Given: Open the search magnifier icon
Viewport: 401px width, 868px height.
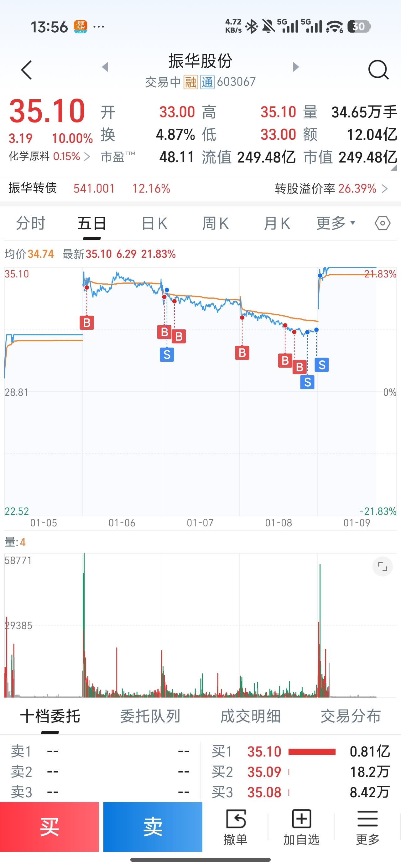Looking at the screenshot, I should pos(378,70).
